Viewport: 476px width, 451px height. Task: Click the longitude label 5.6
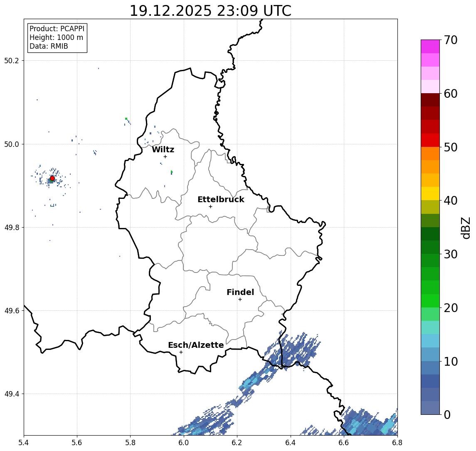pyautogui.click(x=77, y=443)
